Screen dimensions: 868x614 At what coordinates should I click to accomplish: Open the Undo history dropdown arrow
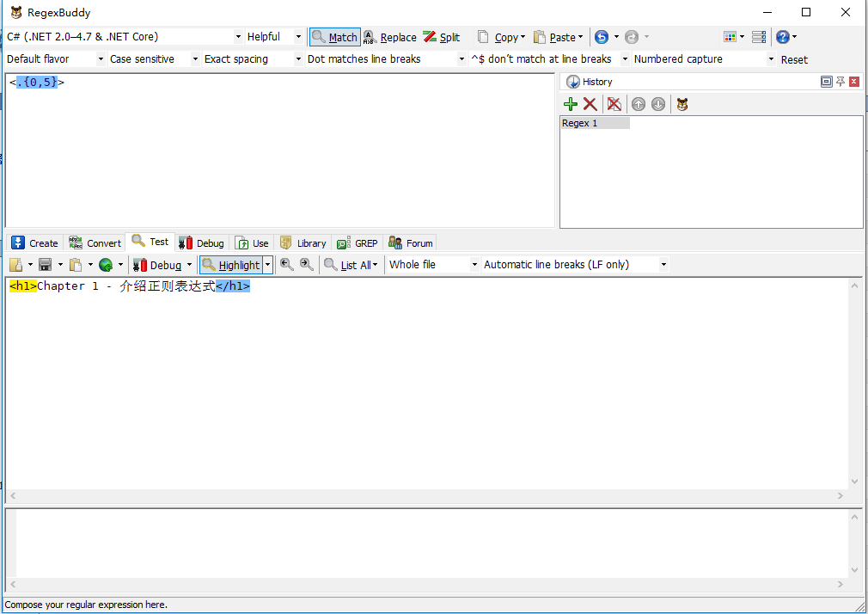[x=616, y=37]
